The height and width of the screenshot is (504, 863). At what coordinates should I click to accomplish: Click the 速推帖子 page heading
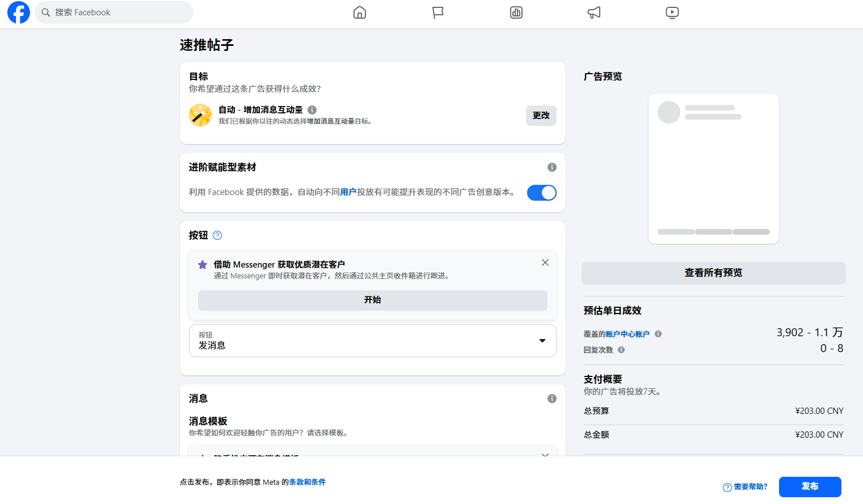pyautogui.click(x=207, y=45)
